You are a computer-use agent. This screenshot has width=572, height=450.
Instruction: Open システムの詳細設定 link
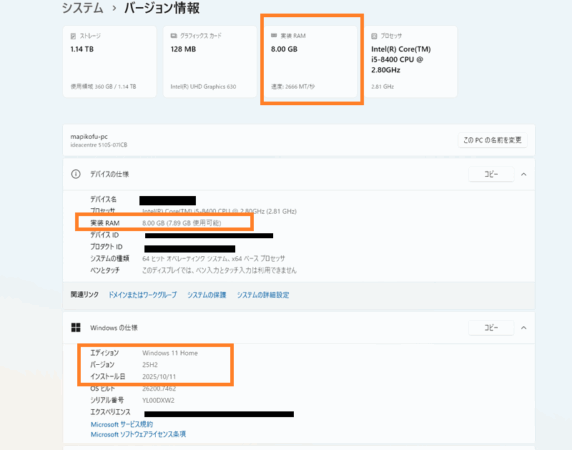pyautogui.click(x=263, y=295)
